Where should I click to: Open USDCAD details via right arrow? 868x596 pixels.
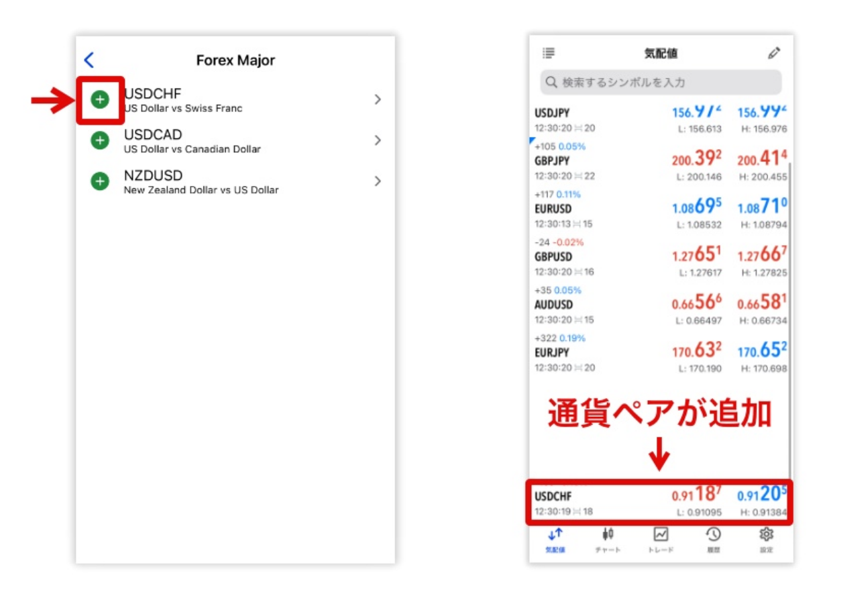coord(377,140)
